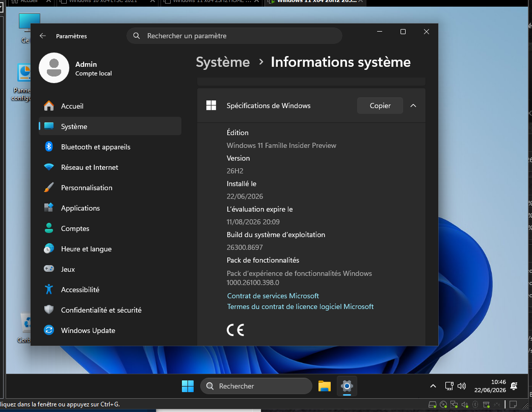Open the Accueil section in sidebar
The image size is (532, 412).
point(110,106)
